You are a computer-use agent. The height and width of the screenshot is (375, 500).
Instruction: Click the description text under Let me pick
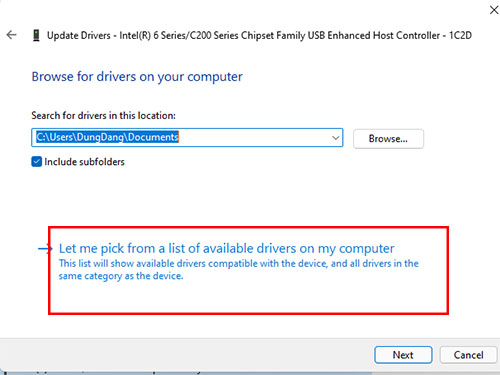[239, 270]
